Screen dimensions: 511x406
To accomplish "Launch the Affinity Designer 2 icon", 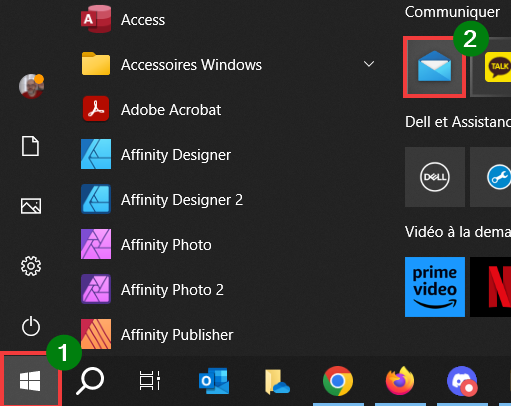I will [x=96, y=199].
